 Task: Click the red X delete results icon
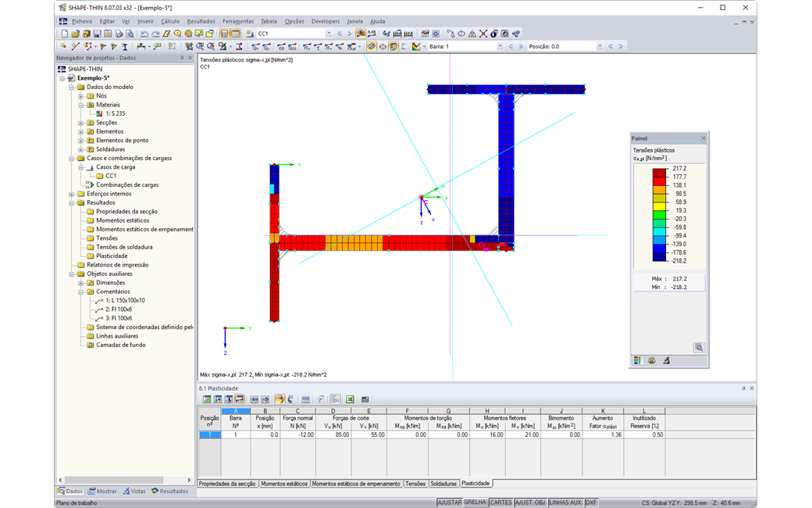click(x=483, y=34)
